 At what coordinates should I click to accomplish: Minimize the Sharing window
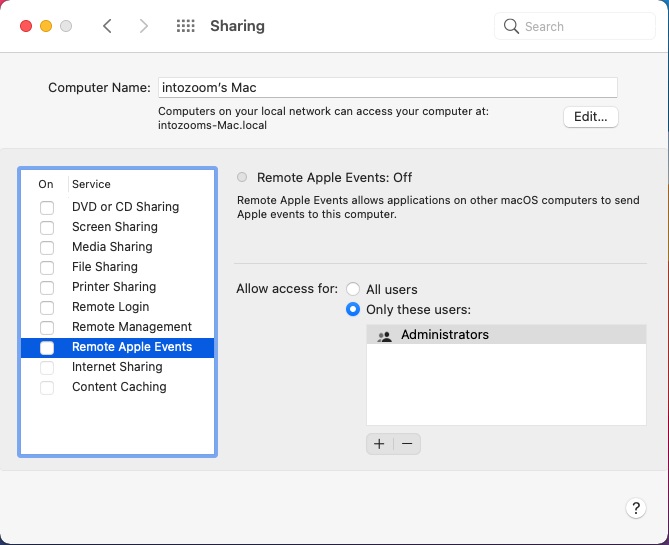pyautogui.click(x=46, y=26)
